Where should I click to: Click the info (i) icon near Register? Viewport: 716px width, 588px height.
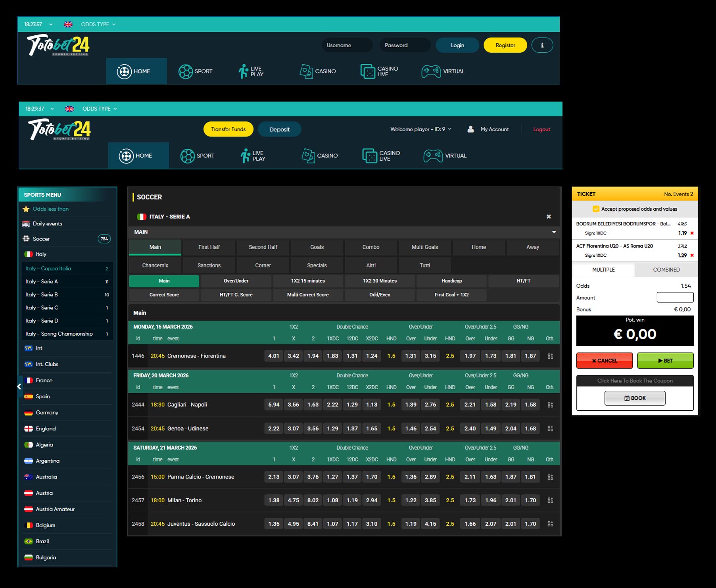coord(542,45)
